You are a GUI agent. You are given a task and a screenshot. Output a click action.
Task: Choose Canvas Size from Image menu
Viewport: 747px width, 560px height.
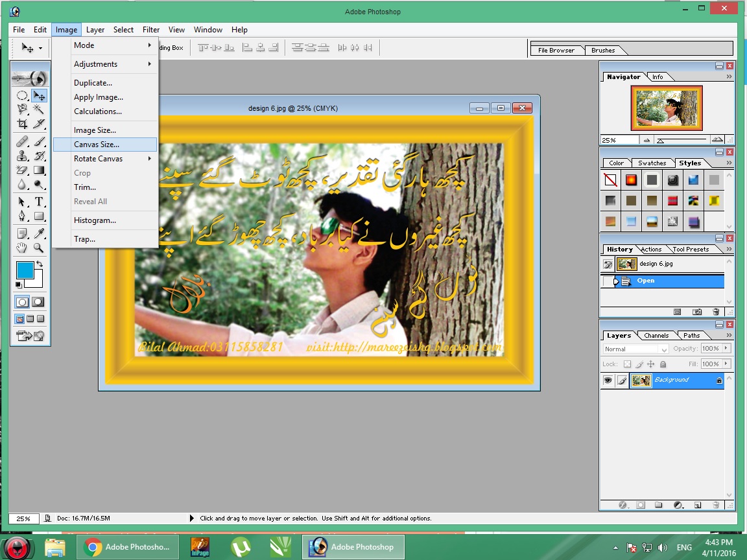coord(105,145)
